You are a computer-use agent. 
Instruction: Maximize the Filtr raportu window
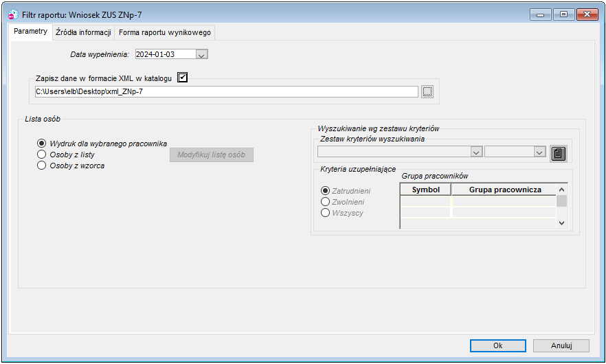tap(563, 14)
